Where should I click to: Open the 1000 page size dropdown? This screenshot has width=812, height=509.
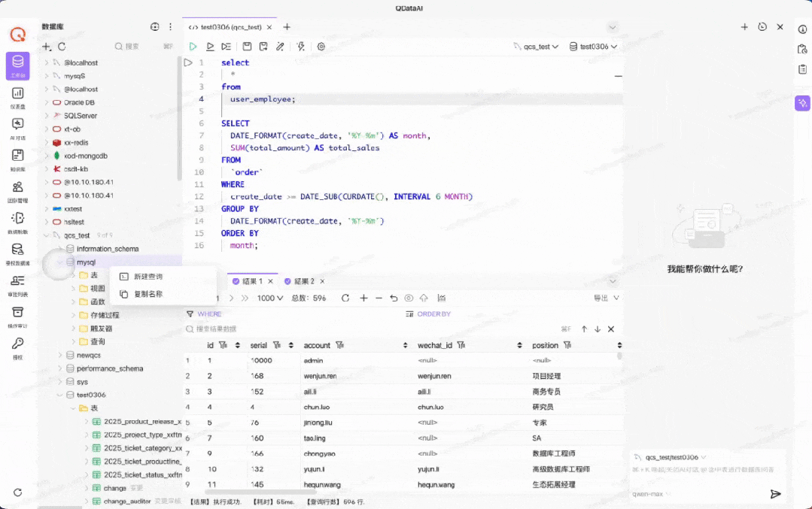point(270,298)
